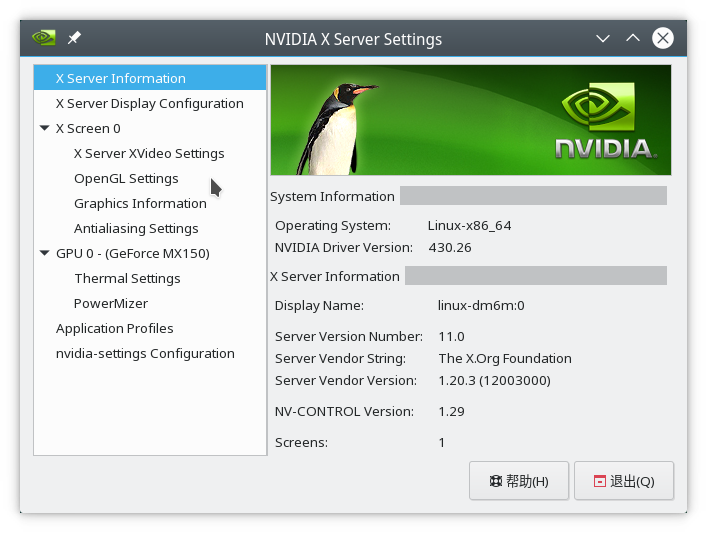Close the NVIDIA X Server Settings window
Image resolution: width=707 pixels, height=533 pixels.
coord(663,38)
